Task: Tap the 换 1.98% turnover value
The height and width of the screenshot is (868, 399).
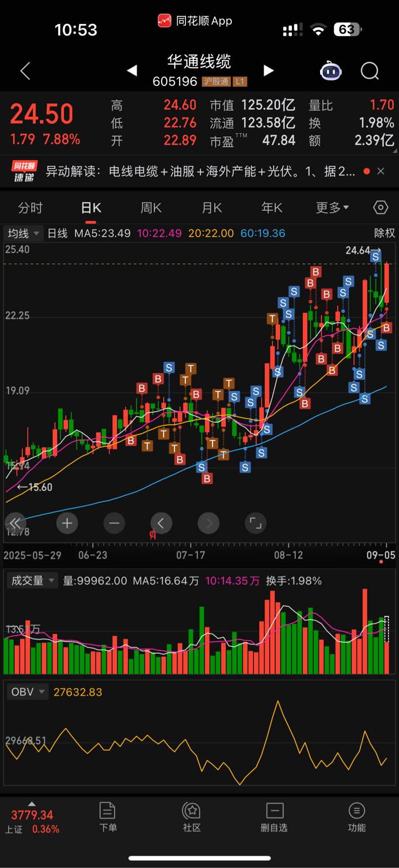Action: point(377,123)
